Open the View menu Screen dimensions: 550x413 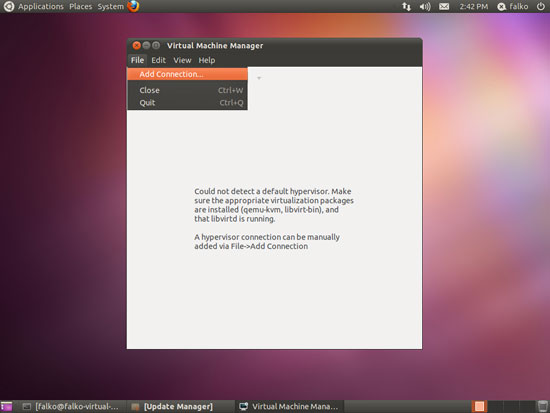182,60
